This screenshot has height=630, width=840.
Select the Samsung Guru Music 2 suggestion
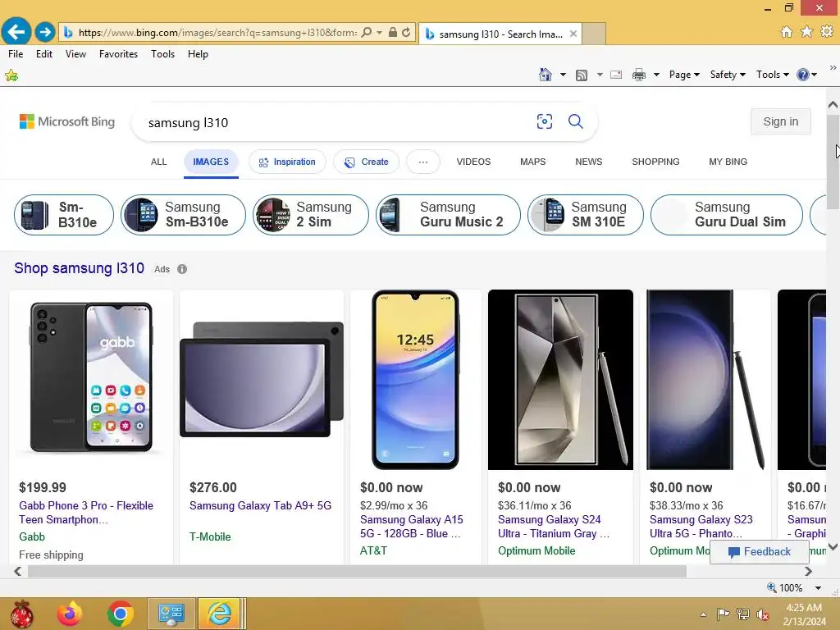tap(448, 215)
